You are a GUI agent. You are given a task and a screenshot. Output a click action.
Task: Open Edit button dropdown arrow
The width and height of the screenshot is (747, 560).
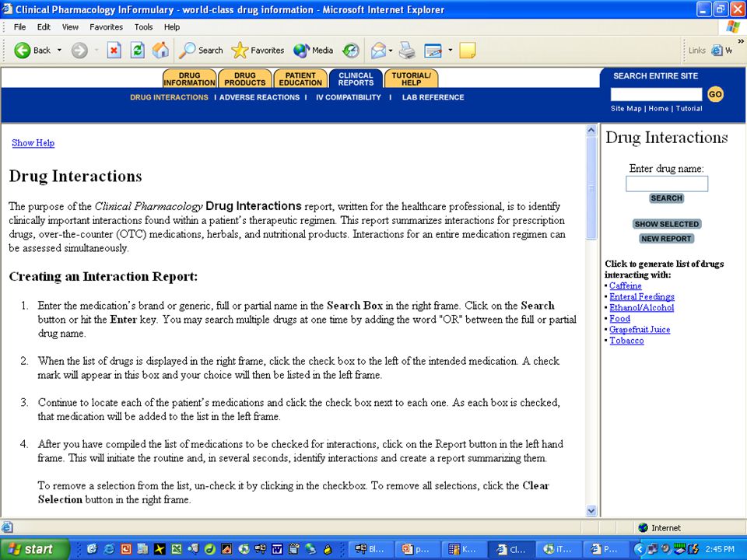coord(451,50)
